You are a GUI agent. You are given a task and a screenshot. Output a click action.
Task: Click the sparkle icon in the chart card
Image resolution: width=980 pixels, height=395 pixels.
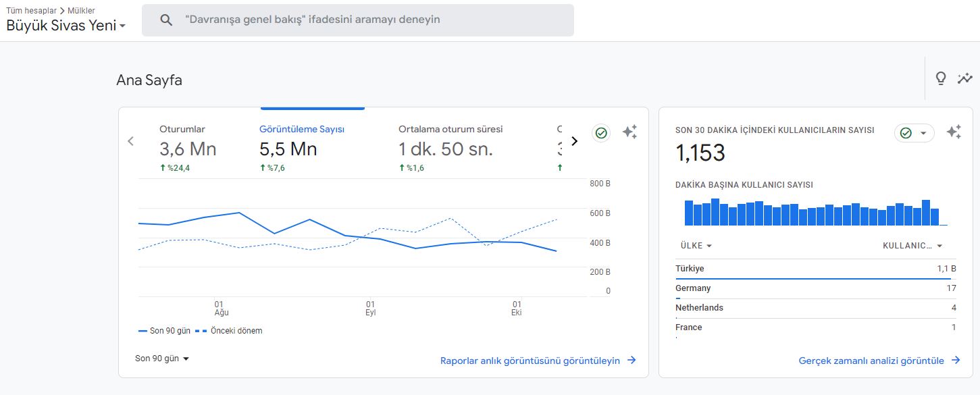point(629,132)
